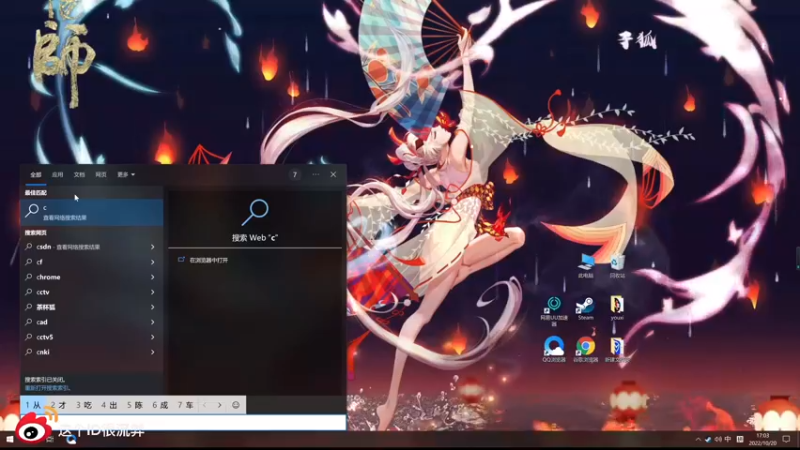Screen dimensions: 800x450
Task: Close the search panel with X
Action: point(333,174)
